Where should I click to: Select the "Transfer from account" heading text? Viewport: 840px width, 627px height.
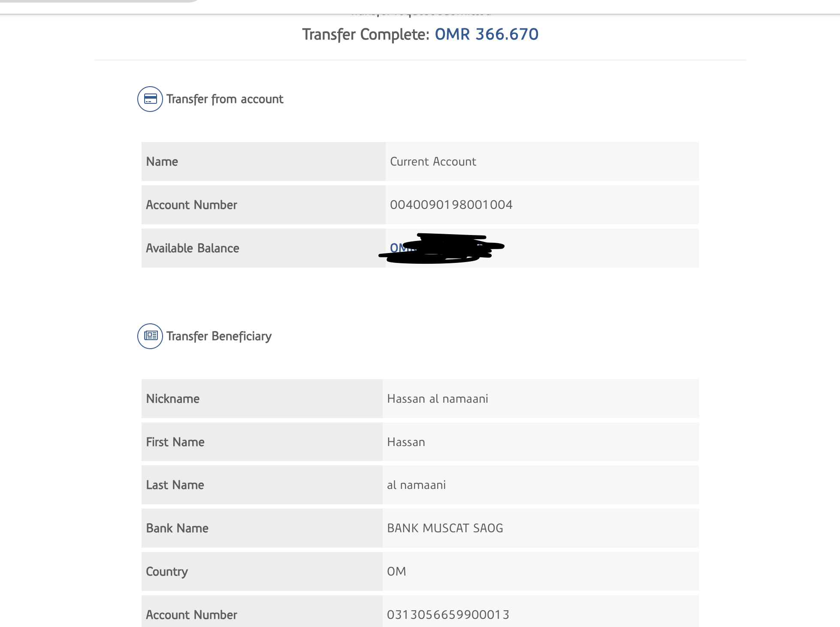pos(225,99)
